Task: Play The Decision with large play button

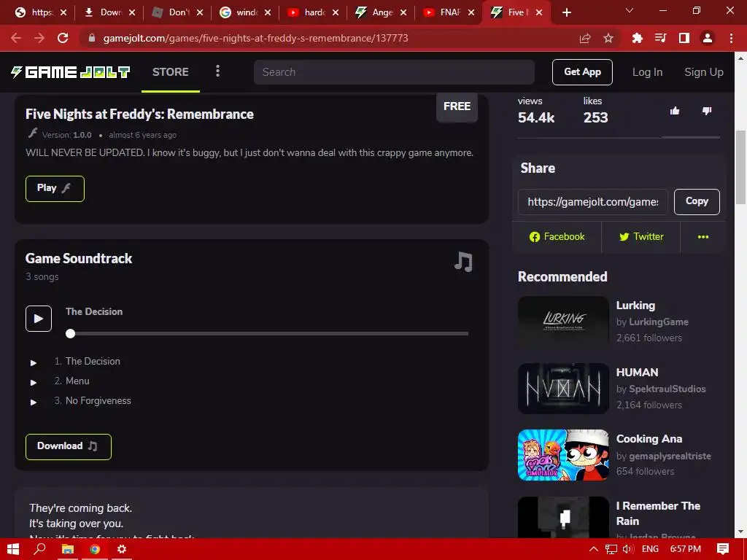Action: 39,319
